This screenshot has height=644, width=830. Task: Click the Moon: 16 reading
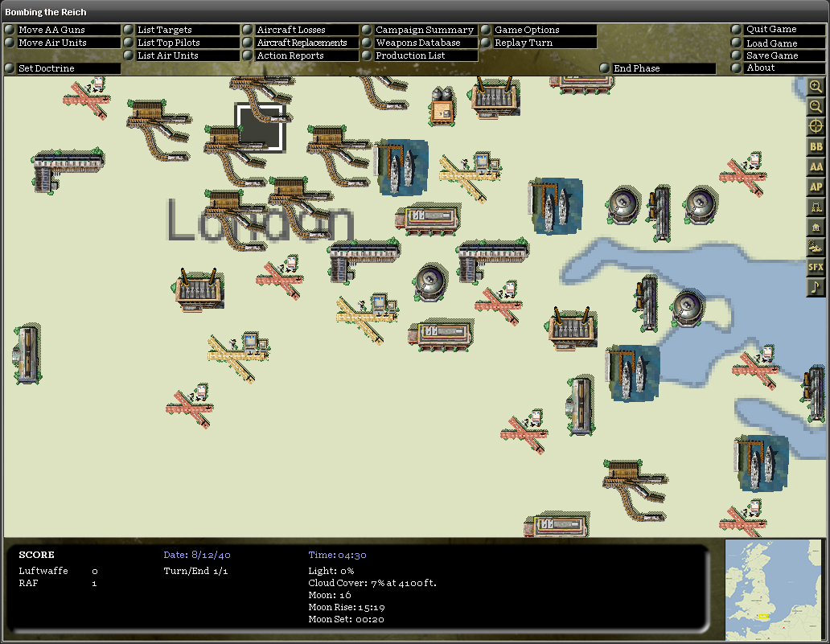[330, 595]
